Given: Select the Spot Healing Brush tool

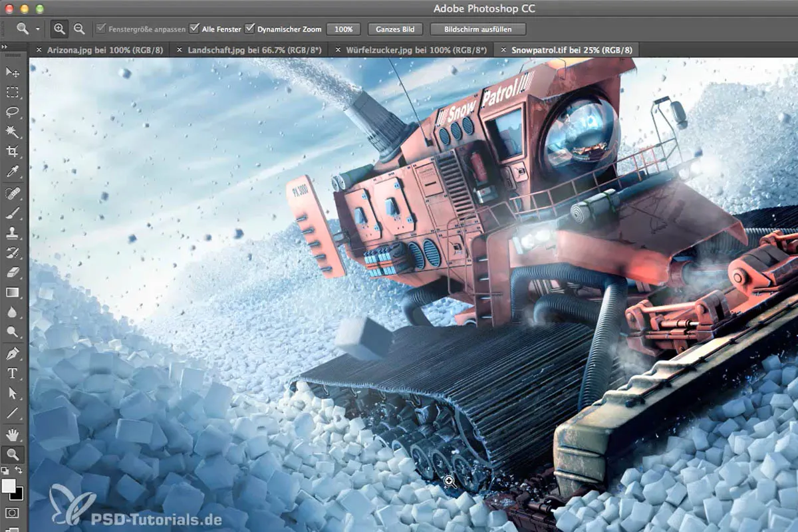Looking at the screenshot, I should tap(13, 194).
